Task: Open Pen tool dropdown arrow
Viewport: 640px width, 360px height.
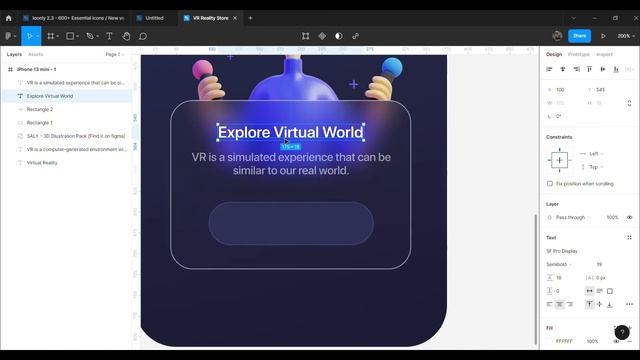Action: tap(98, 36)
